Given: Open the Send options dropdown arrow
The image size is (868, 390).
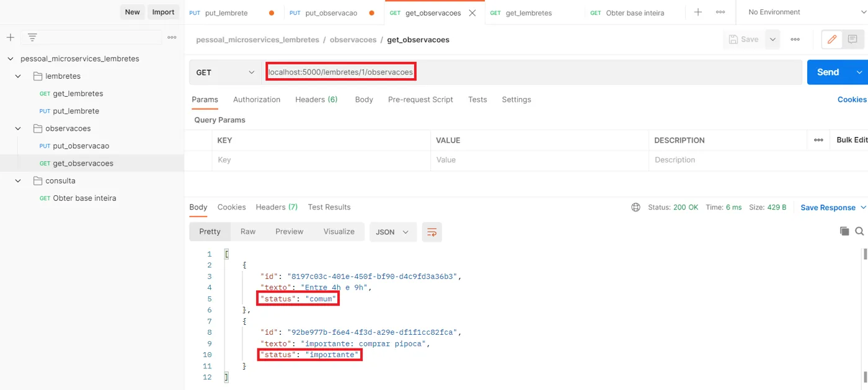Looking at the screenshot, I should pos(859,73).
